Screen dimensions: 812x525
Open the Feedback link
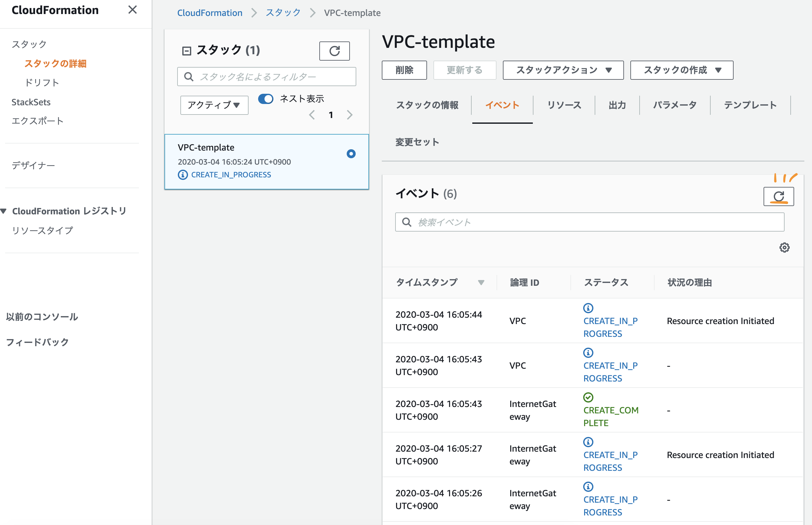[38, 342]
